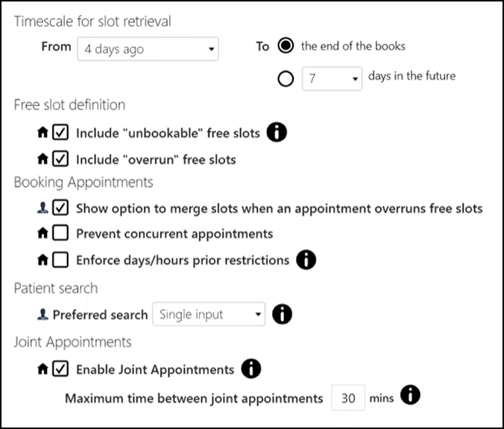Enable Prevent concurrent appointments checkbox
This screenshot has height=429, width=504.
coord(61,234)
